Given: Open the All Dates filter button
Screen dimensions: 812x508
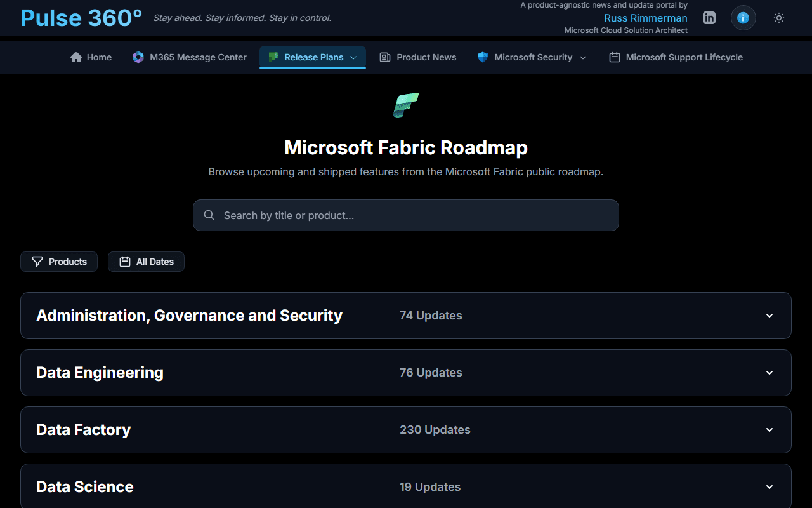Looking at the screenshot, I should click(x=146, y=262).
